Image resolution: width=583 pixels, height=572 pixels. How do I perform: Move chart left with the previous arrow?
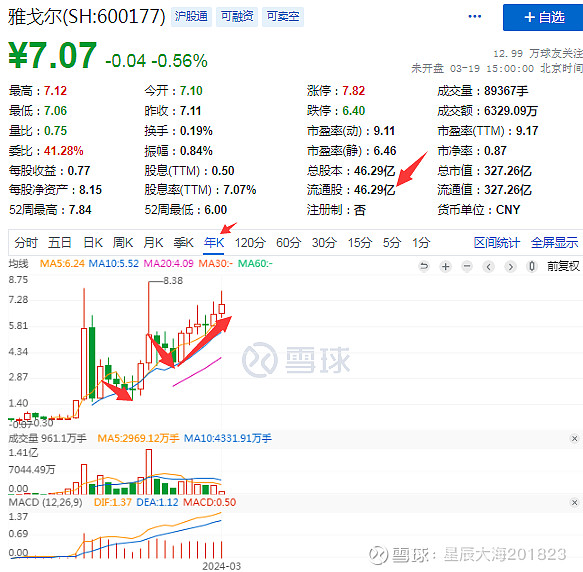pyautogui.click(x=489, y=266)
